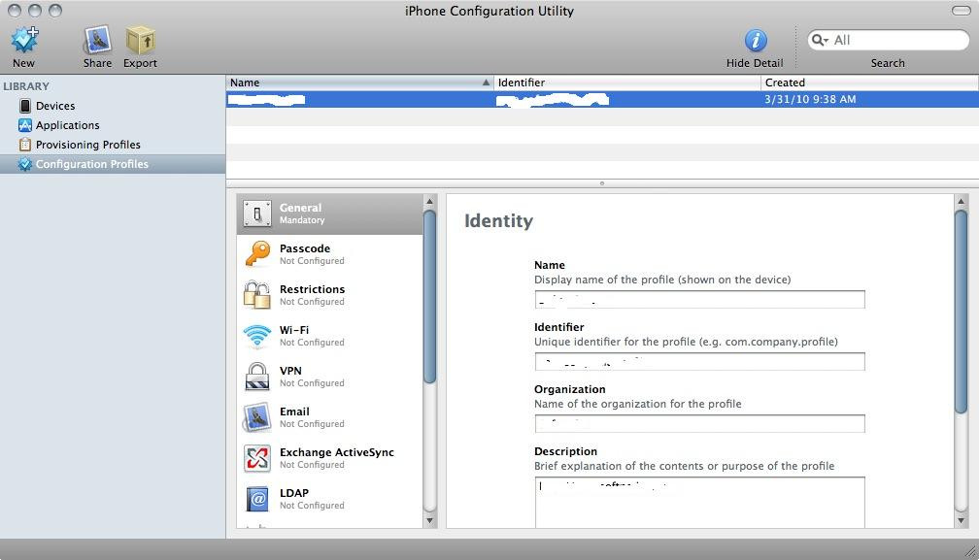Click the Email stamp icon

click(257, 418)
